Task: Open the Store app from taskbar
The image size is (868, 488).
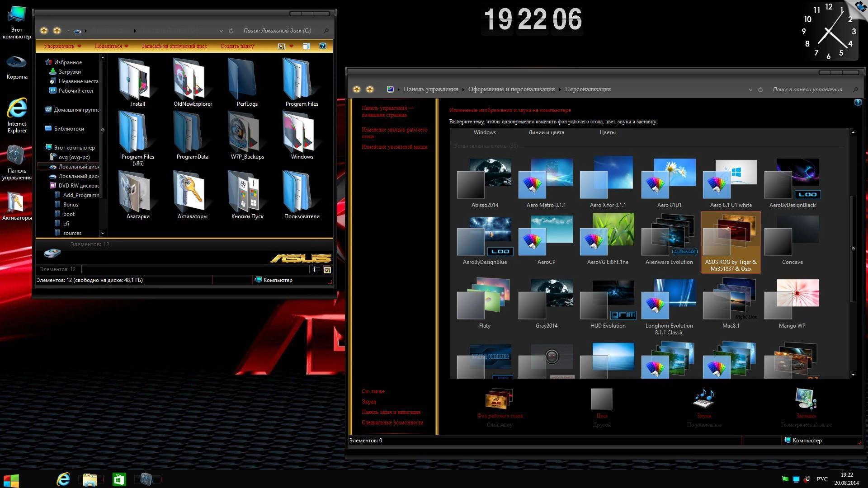Action: click(119, 479)
